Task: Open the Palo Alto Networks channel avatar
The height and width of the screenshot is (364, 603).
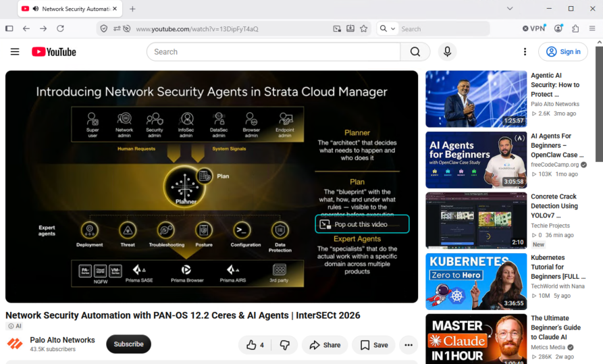Action: 15,344
